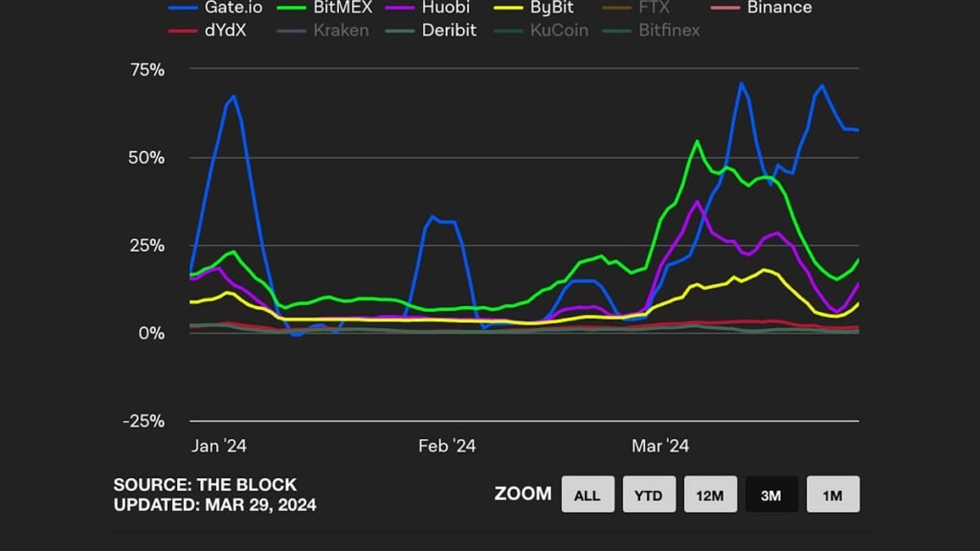The width and height of the screenshot is (980, 551).
Task: Enable the Bitfinex series in legend
Action: pyautogui.click(x=651, y=30)
